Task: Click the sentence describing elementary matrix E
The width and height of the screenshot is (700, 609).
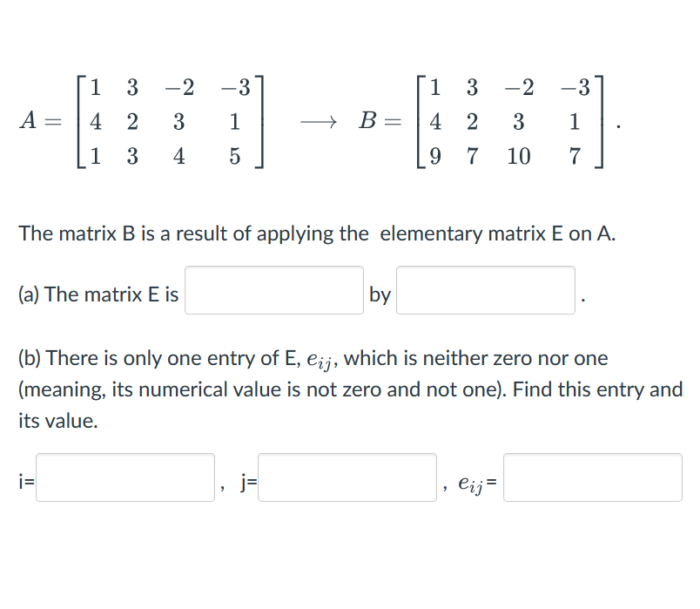Action: tap(317, 233)
